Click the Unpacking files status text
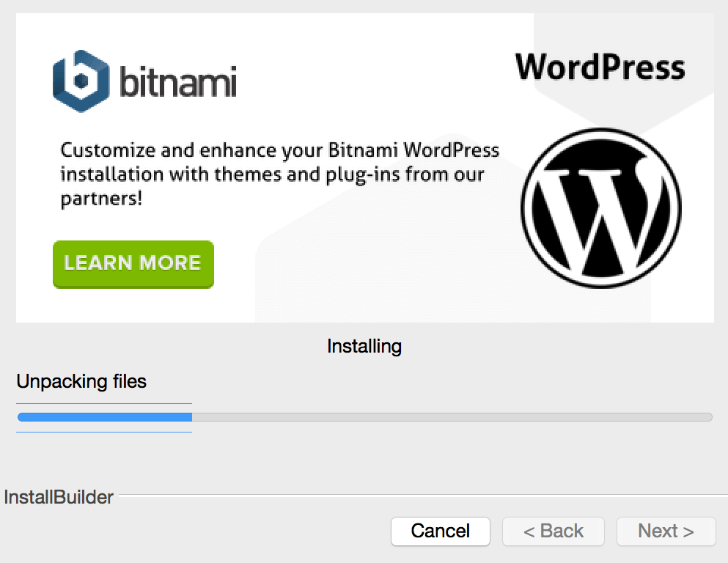The height and width of the screenshot is (563, 728). (x=81, y=381)
